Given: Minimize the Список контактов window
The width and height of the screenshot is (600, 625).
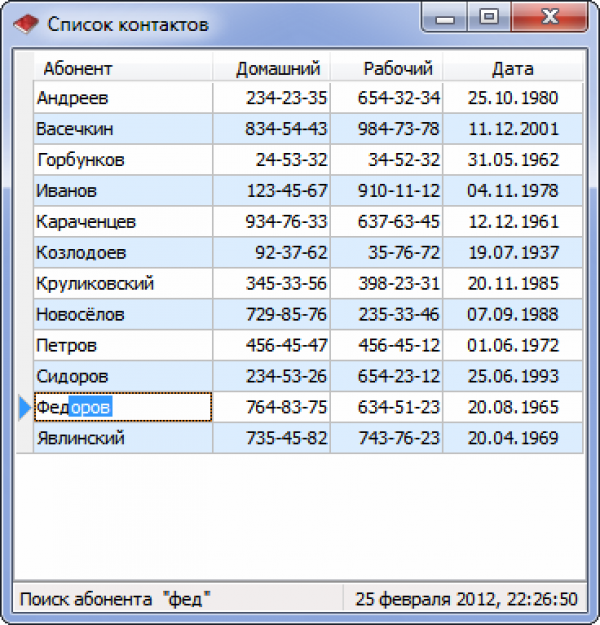Looking at the screenshot, I should pyautogui.click(x=445, y=18).
